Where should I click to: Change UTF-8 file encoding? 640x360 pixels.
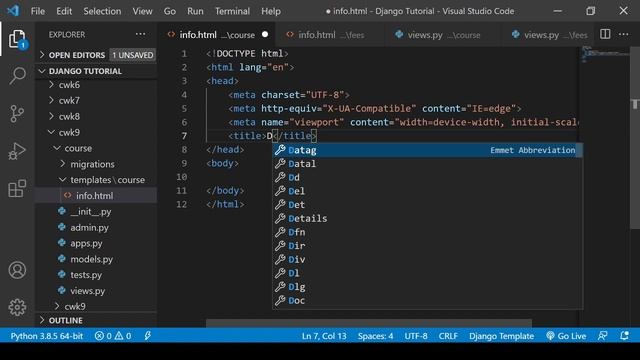click(x=416, y=336)
